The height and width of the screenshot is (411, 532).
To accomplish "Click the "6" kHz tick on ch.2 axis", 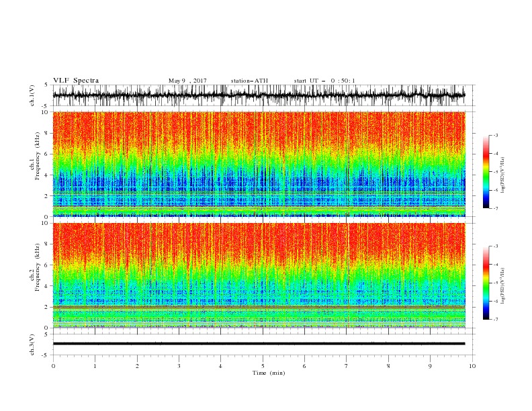I will pos(46,265).
